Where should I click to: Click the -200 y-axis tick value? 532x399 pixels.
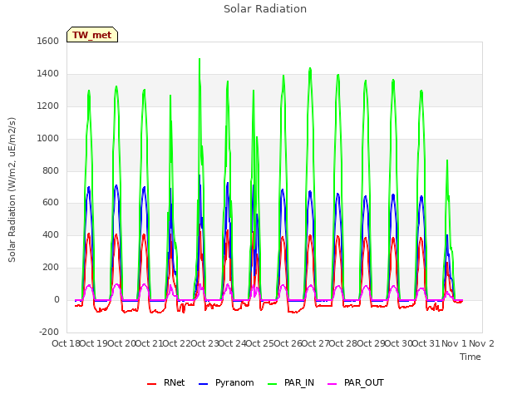[49, 332]
